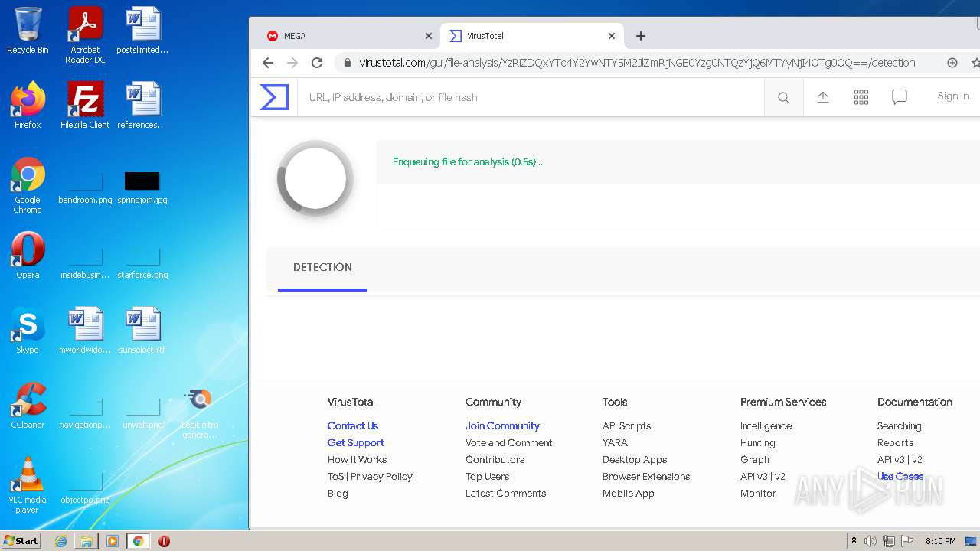The height and width of the screenshot is (551, 980).
Task: Open the Blog footer link
Action: (x=338, y=493)
